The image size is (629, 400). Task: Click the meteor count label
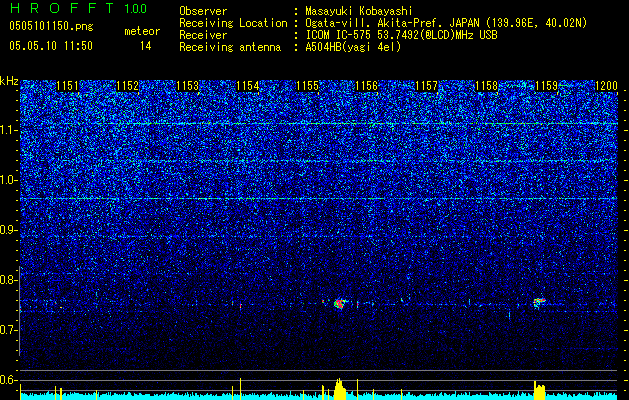pos(142,31)
